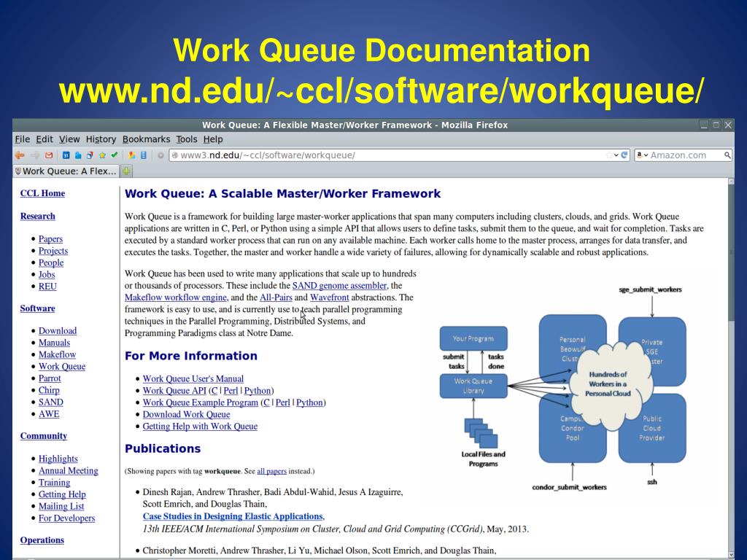The height and width of the screenshot is (560, 747).
Task: Open the Edit menu
Action: coord(44,139)
